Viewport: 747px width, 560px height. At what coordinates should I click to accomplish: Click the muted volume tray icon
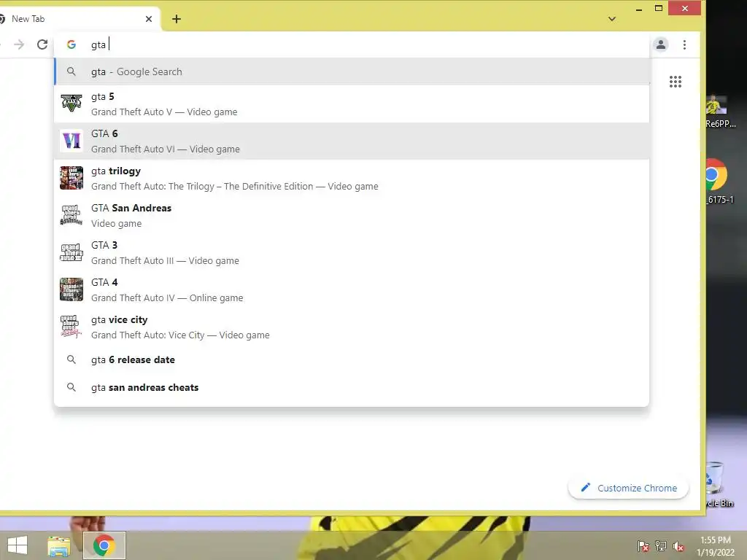(678, 546)
